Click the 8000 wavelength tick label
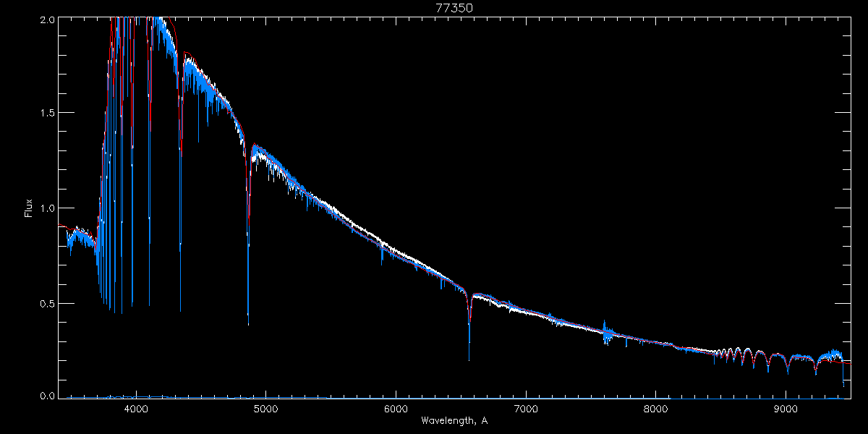This screenshot has width=868, height=434. 656,409
